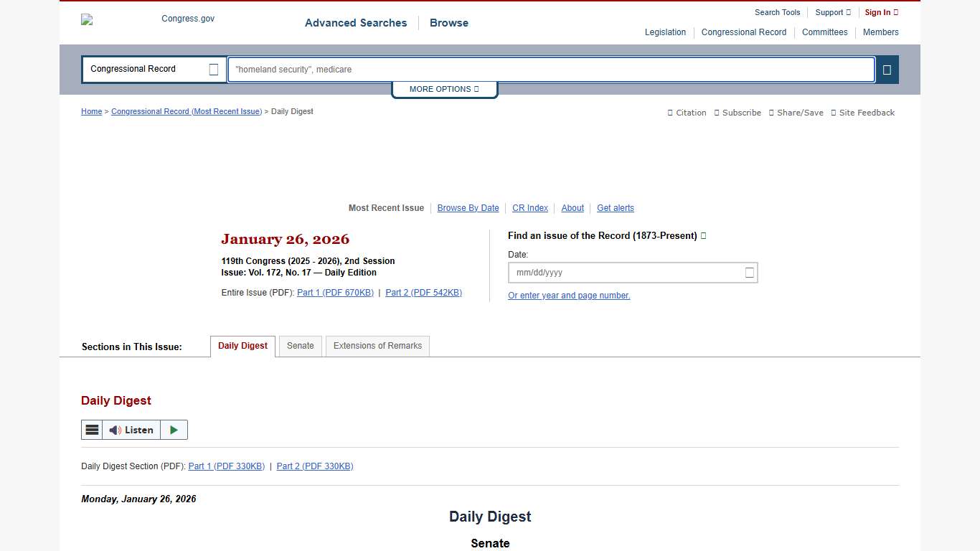Open the Congressional Record source dropdown
980x551 pixels.
pos(154,70)
